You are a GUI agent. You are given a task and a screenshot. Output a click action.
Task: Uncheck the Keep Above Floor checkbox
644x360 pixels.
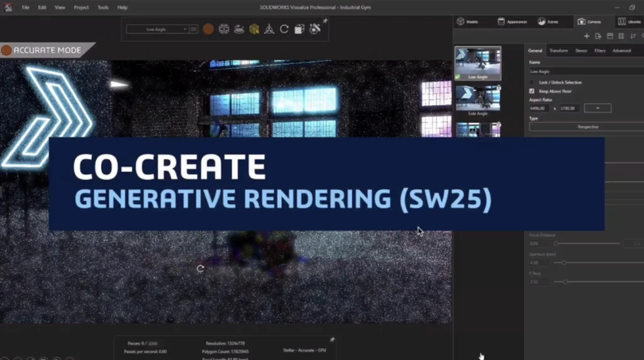point(532,91)
